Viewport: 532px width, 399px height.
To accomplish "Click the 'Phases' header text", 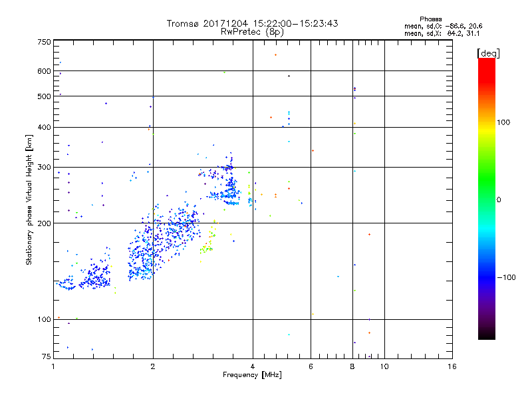I will [430, 19].
